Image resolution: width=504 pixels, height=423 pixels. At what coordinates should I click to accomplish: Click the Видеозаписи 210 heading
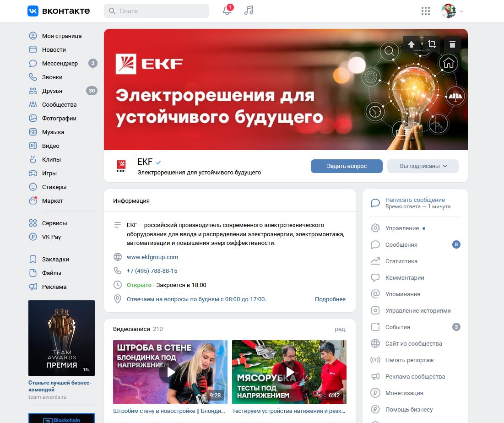[x=138, y=329]
